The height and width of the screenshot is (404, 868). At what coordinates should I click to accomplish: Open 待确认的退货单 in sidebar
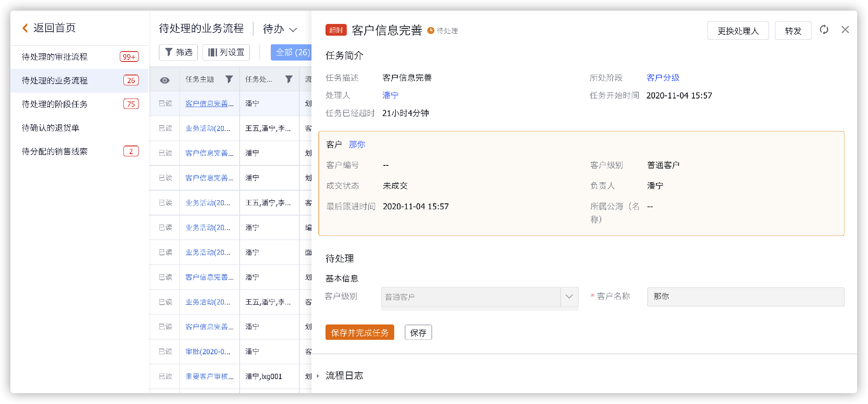click(x=80, y=128)
